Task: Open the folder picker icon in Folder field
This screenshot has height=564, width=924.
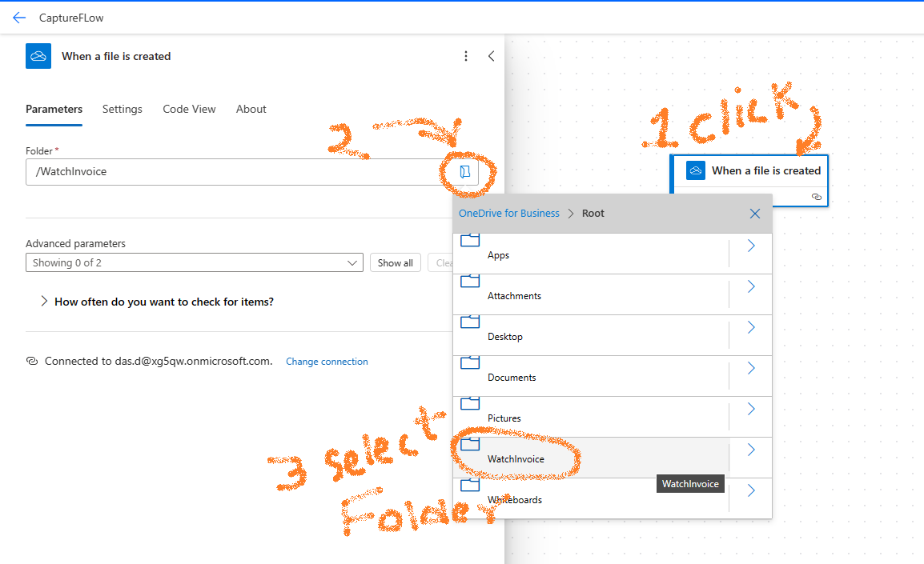Action: pos(465,172)
